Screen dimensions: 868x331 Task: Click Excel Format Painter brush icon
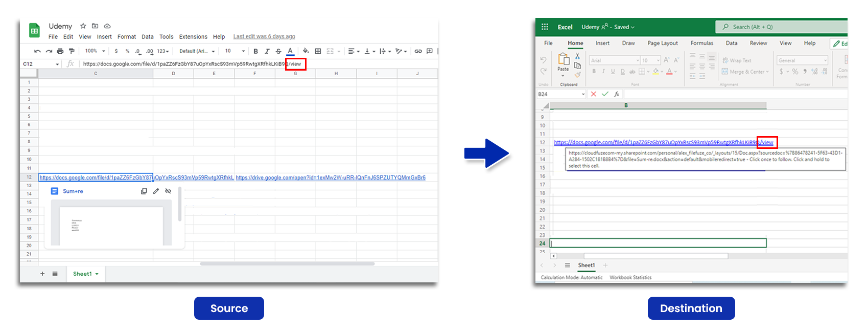click(577, 75)
